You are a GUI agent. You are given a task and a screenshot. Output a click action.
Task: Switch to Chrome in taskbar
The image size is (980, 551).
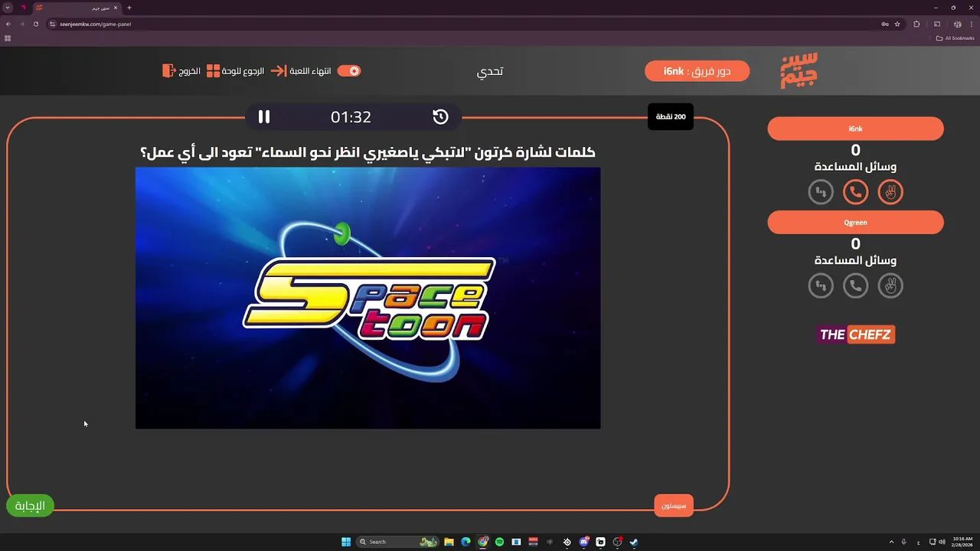(483, 542)
